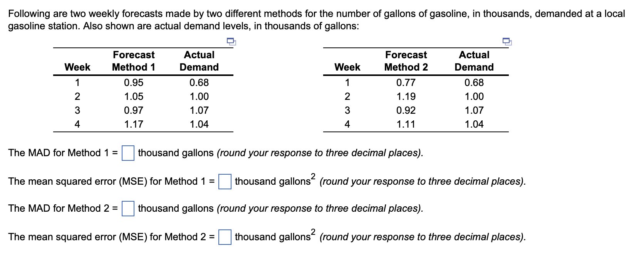Click the overlapping-windows icon near right table
This screenshot has width=644, height=273.
(x=506, y=42)
